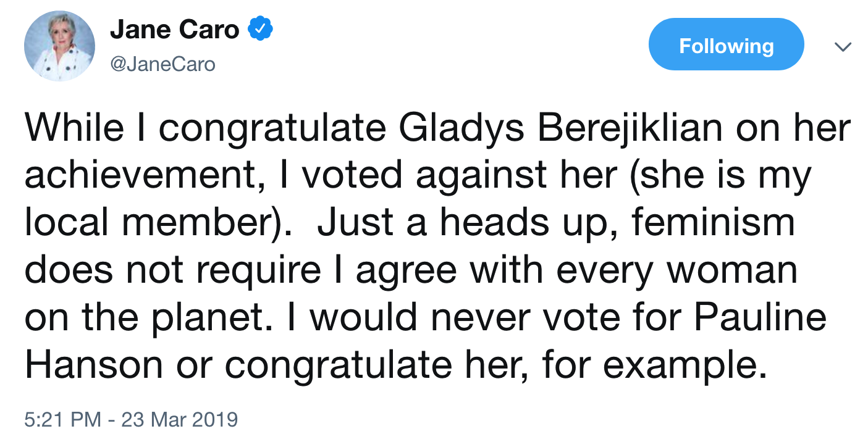Screen dimensions: 868x434
Task: Click the blue verified badge
Action: [x=261, y=29]
